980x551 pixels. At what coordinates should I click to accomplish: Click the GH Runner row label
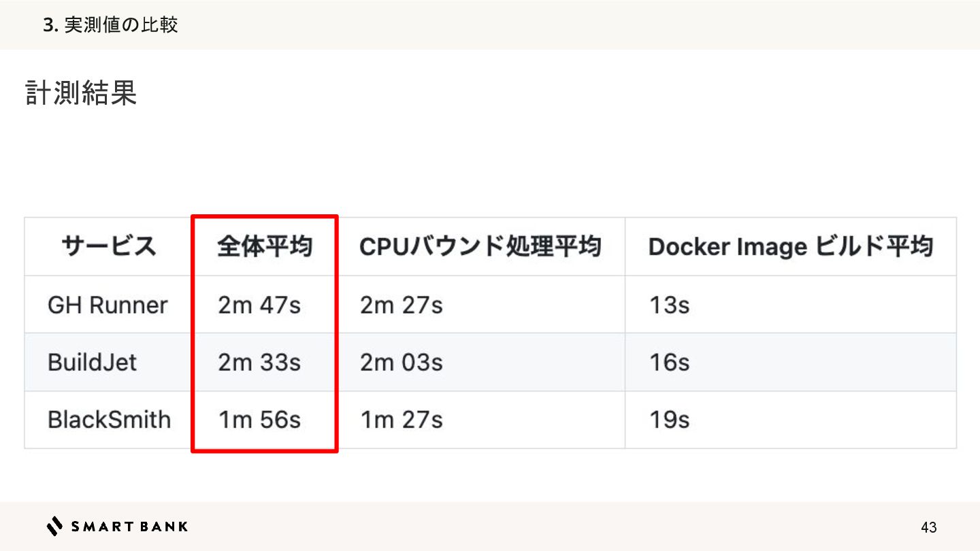tap(108, 305)
